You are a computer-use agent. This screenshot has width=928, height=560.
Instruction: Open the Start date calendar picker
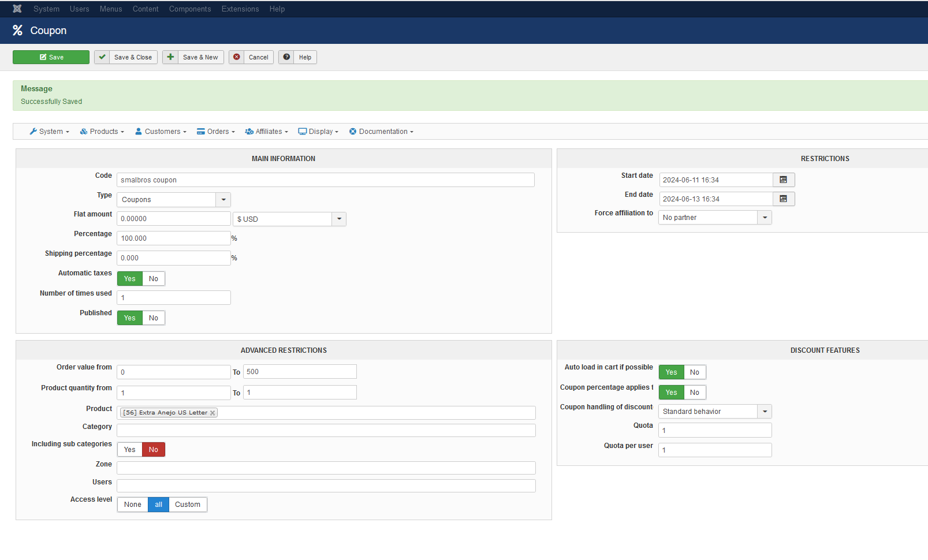pos(784,180)
